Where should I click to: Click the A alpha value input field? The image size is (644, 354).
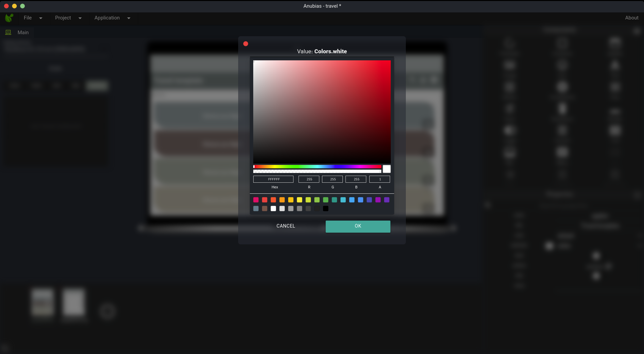click(380, 179)
